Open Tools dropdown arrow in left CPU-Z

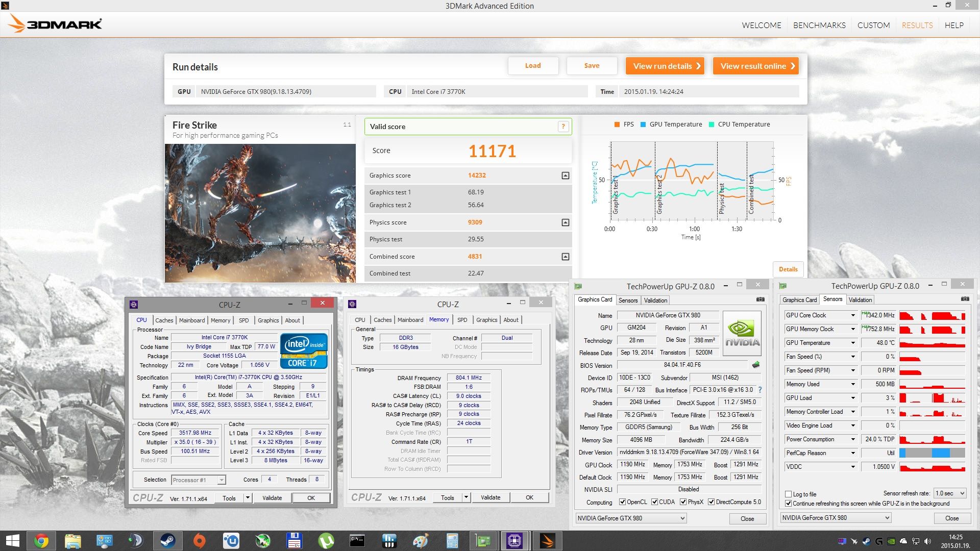tap(248, 498)
